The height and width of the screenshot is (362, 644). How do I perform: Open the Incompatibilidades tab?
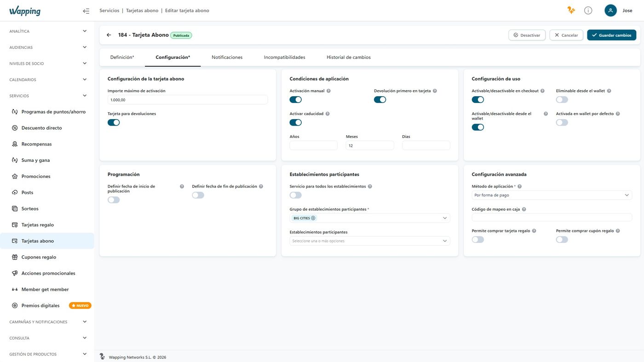tap(285, 57)
